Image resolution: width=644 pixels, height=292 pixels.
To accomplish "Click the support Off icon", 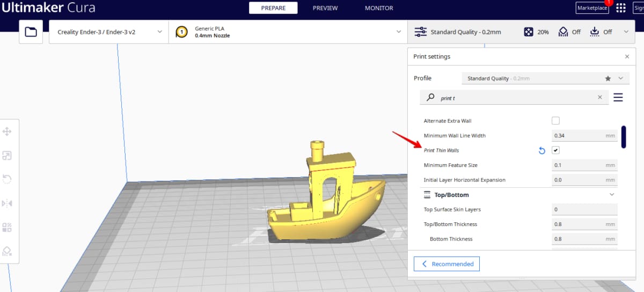I will [x=563, y=32].
